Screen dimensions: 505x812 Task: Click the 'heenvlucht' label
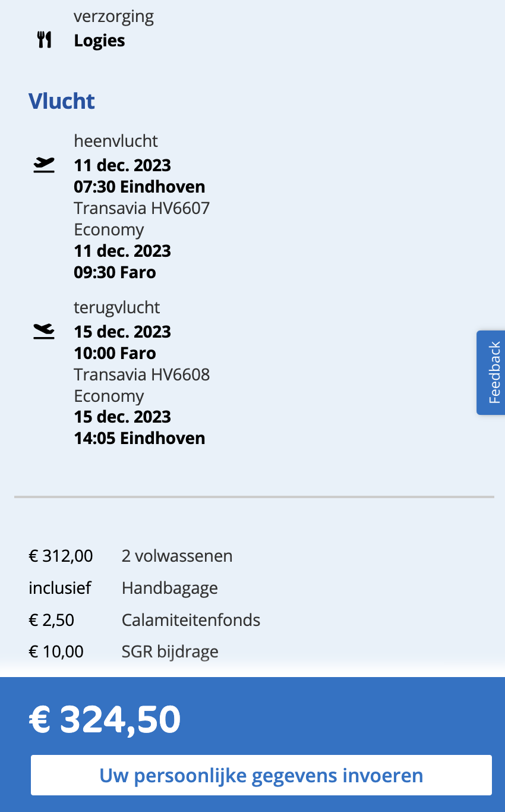[x=116, y=141]
